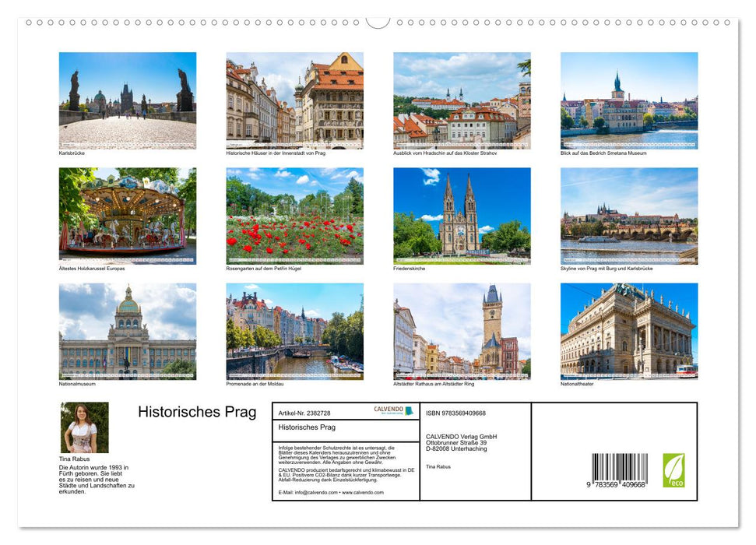
Task: Click the Karlsbrücke bridge photo
Action: 127,100
